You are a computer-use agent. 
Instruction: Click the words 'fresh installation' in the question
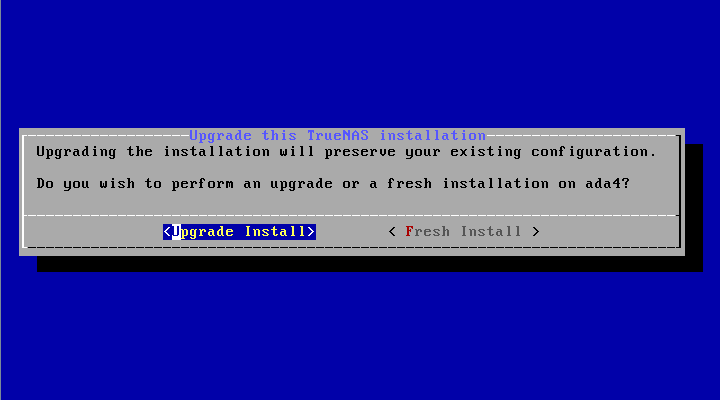(468, 184)
